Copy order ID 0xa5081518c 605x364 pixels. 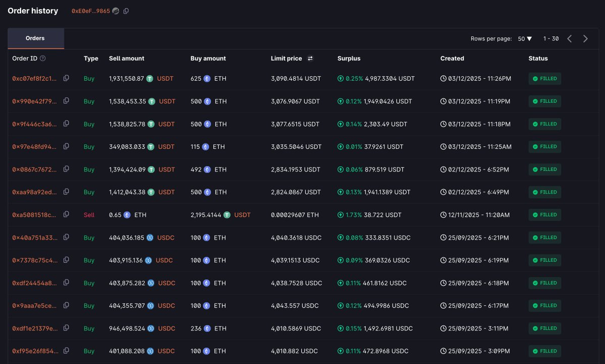66,214
